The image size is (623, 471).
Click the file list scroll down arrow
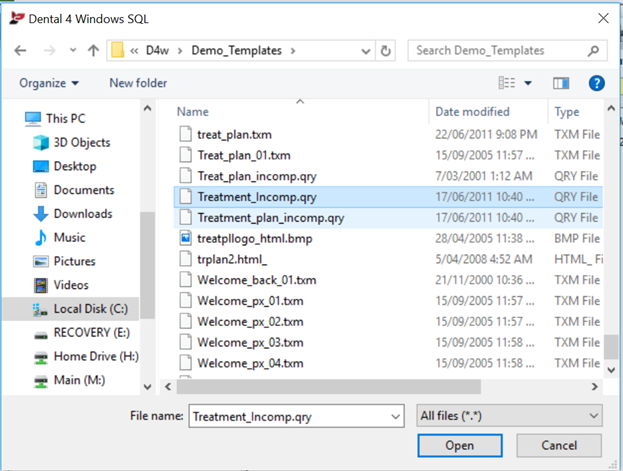[x=611, y=370]
